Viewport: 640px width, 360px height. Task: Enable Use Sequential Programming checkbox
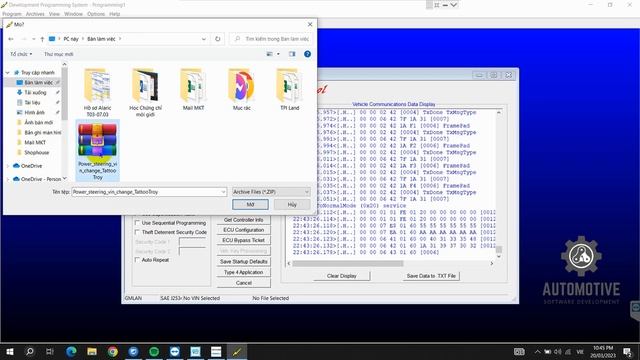[x=137, y=223]
